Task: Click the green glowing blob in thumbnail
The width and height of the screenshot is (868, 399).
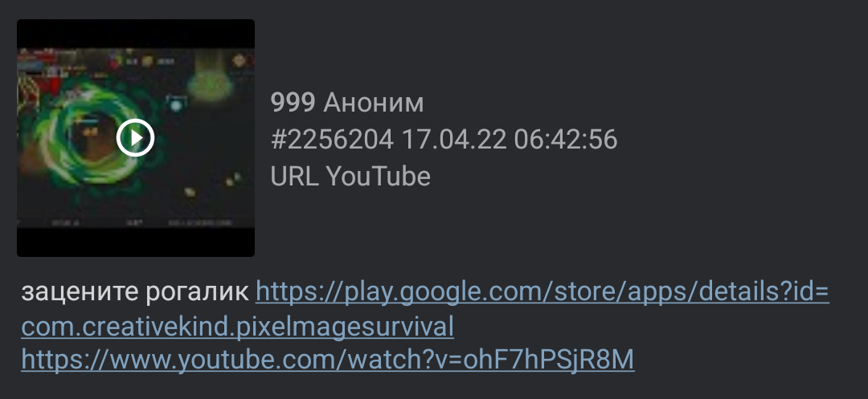Action: pos(209,86)
